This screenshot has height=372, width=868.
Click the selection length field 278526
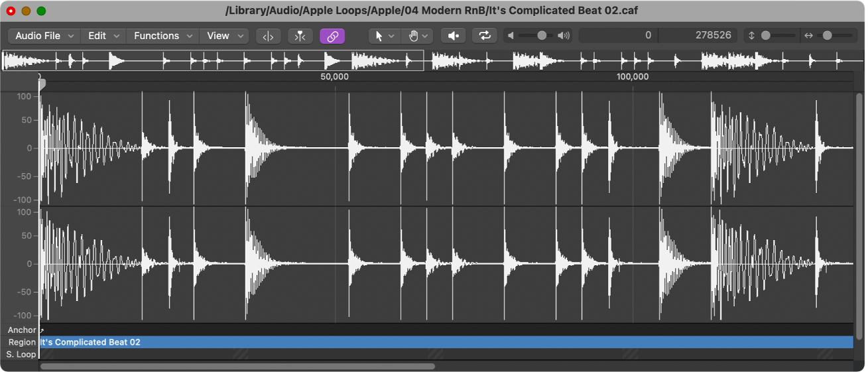click(x=698, y=36)
